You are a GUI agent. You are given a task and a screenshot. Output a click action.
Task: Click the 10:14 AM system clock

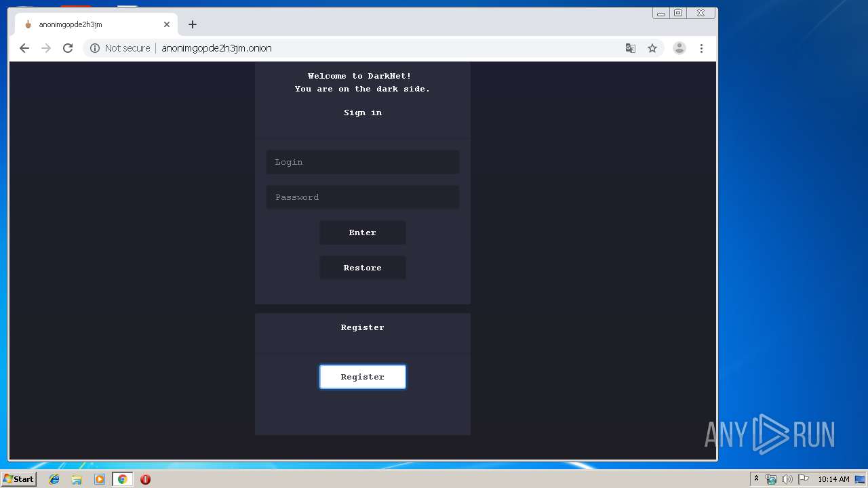pyautogui.click(x=833, y=479)
